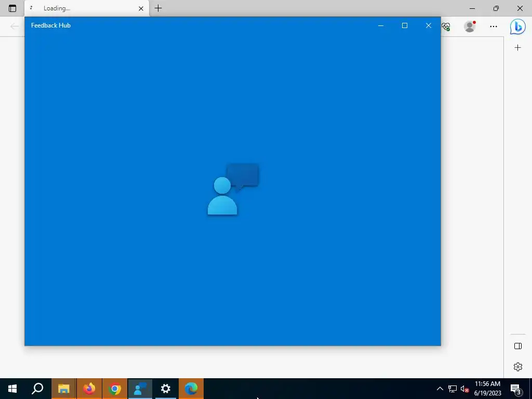Open File Explorer from taskbar

(63, 389)
